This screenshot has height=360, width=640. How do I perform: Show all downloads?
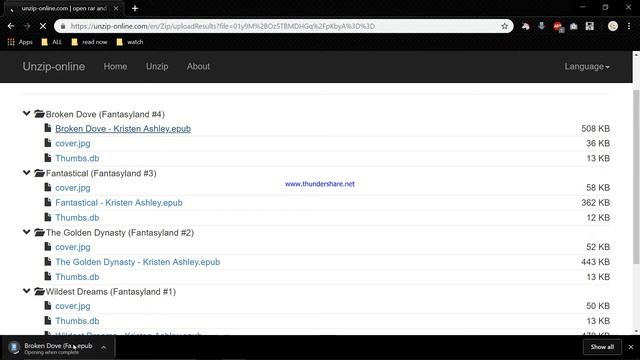602,347
